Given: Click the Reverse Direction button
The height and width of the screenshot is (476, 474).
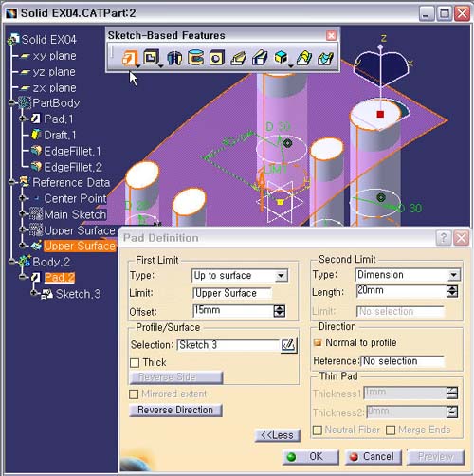Looking at the screenshot, I should tap(175, 410).
